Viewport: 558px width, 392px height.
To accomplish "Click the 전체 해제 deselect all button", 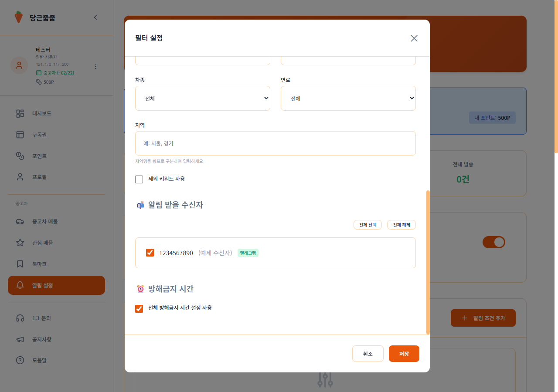I will (x=401, y=225).
